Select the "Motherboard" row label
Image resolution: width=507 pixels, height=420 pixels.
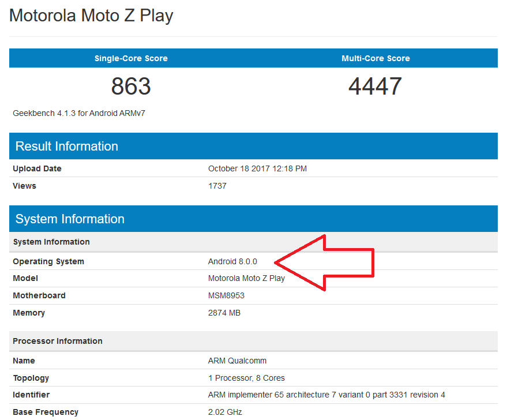[39, 295]
